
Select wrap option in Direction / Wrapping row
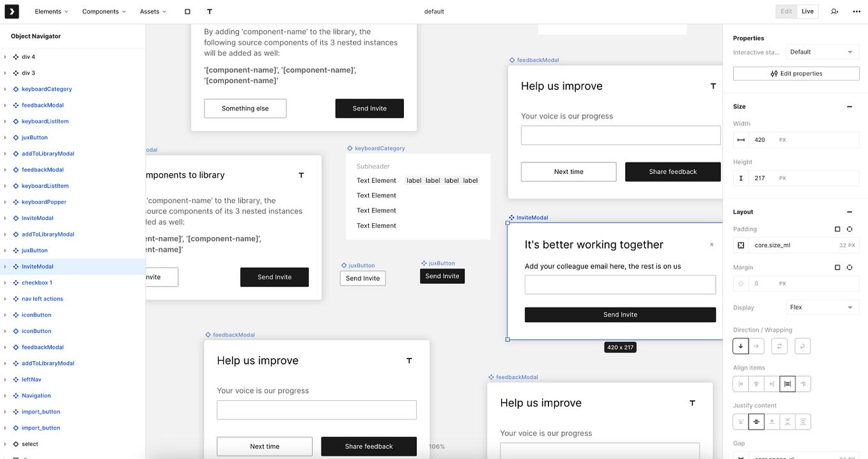(x=803, y=346)
